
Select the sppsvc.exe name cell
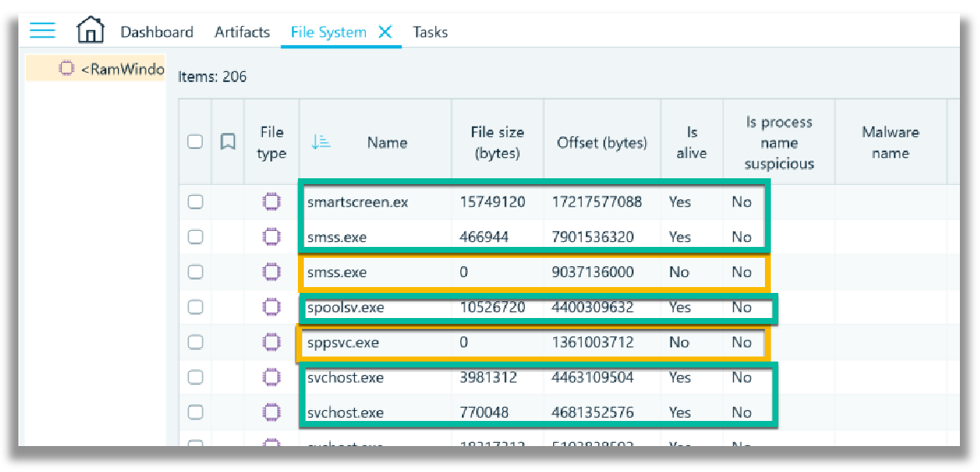[343, 342]
